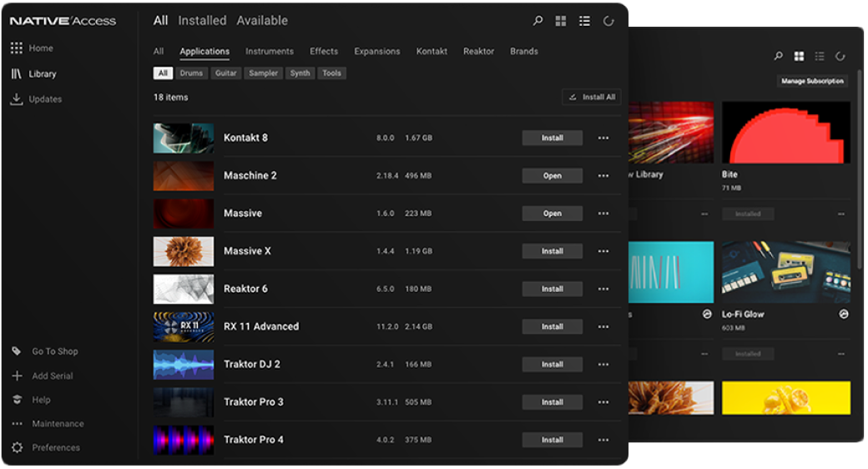The height and width of the screenshot is (469, 868).
Task: Open the Kontakt category tab
Action: click(x=431, y=52)
